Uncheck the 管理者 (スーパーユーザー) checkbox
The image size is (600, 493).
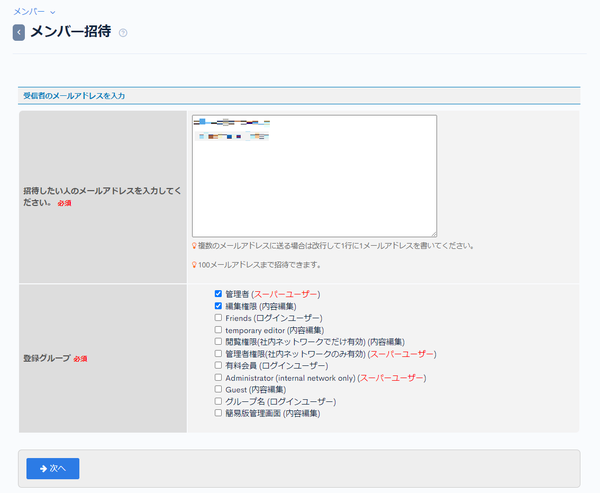pyautogui.click(x=218, y=294)
